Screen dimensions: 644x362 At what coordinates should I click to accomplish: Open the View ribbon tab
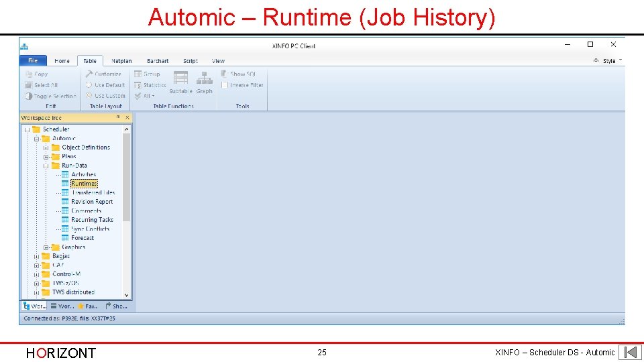pos(218,61)
